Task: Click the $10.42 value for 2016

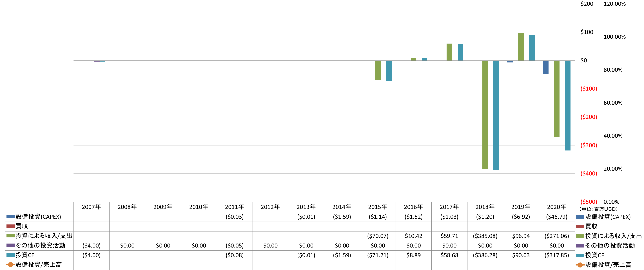Action: coord(413,236)
